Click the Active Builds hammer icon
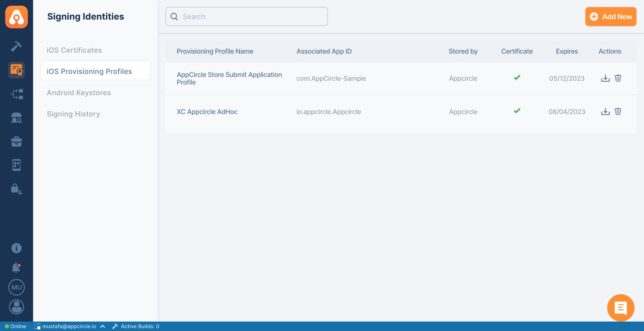The width and height of the screenshot is (644, 331). coord(115,326)
